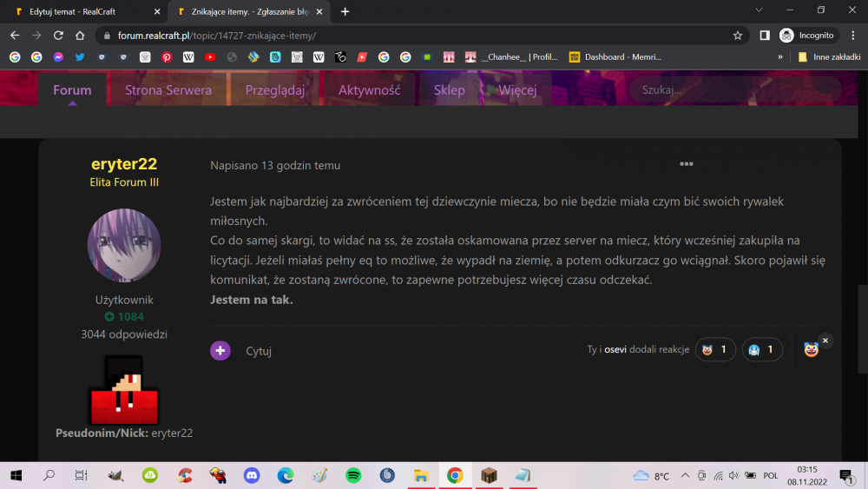Open Spotify from the taskbar

(x=353, y=476)
